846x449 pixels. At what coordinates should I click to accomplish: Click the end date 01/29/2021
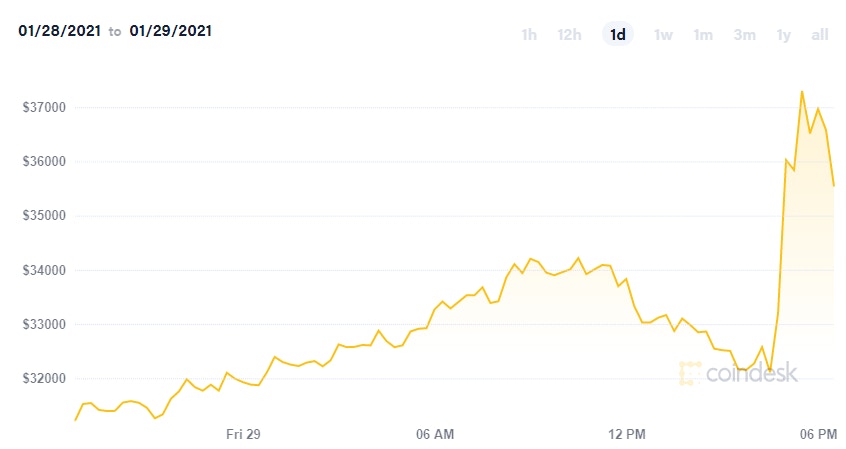pos(170,31)
